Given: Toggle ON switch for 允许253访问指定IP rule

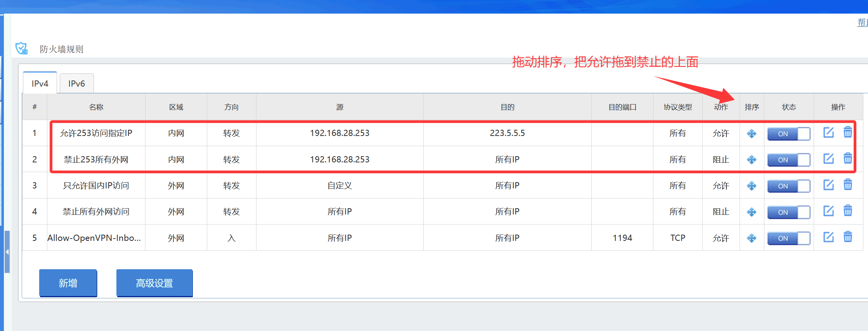Looking at the screenshot, I should pyautogui.click(x=788, y=134).
